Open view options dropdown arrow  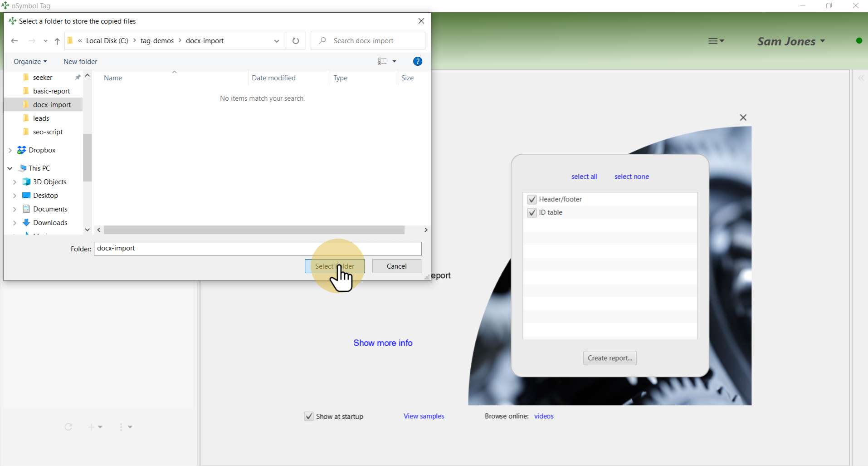tap(395, 61)
